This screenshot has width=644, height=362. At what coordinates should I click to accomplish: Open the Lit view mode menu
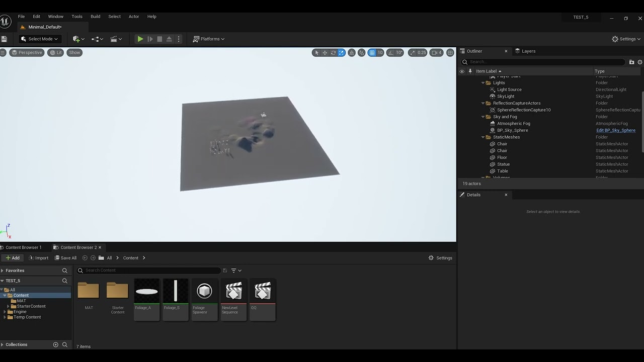[x=56, y=52]
